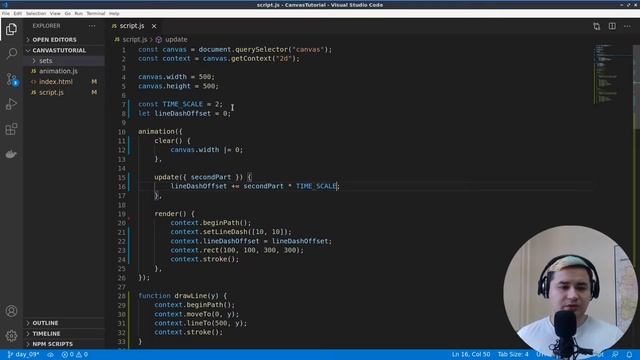Open the Run menu

(78, 13)
